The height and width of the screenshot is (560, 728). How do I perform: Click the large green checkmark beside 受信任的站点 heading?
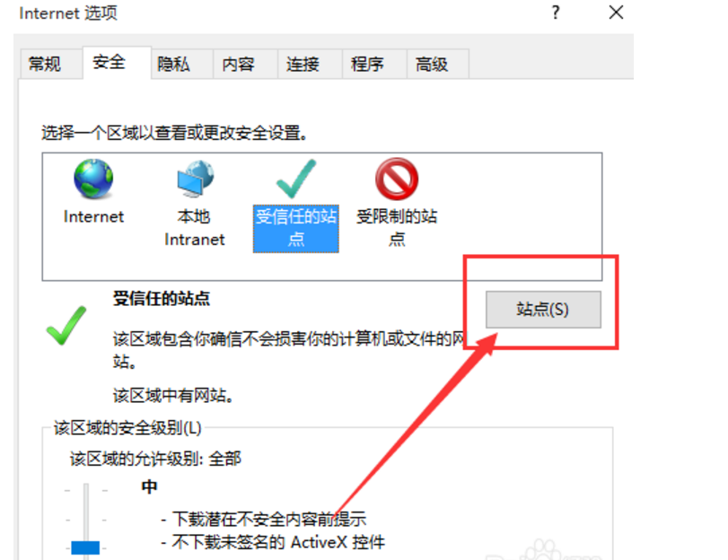[x=66, y=326]
